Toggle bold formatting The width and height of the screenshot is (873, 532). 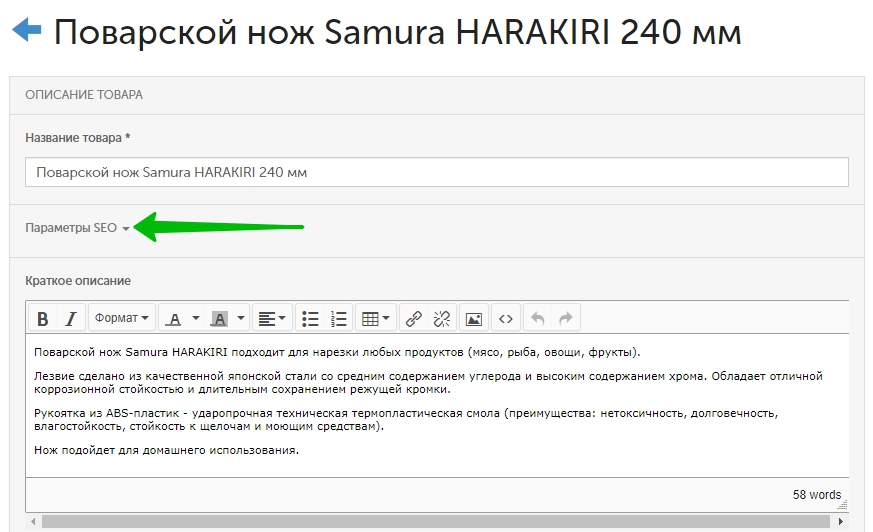(x=42, y=319)
